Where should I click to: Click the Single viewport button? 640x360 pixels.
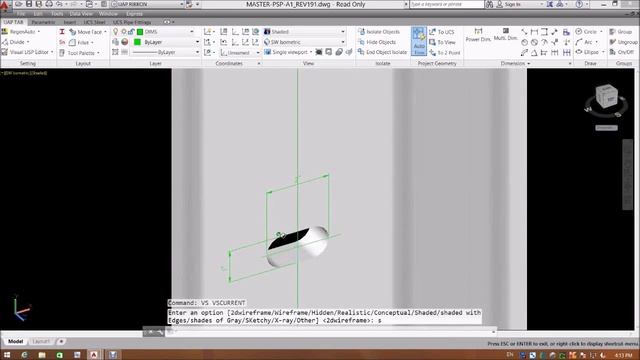(288, 52)
